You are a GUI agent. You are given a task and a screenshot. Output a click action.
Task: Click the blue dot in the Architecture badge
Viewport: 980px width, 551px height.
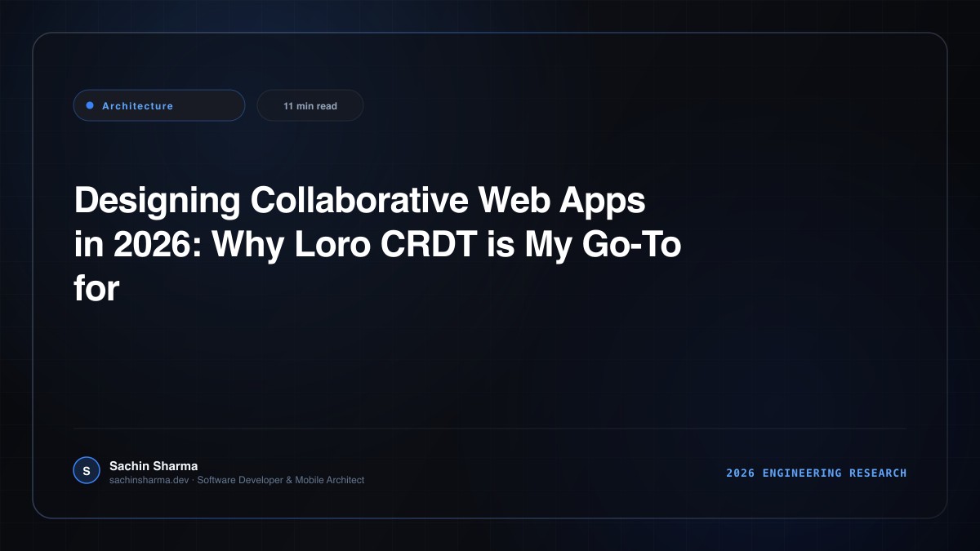[90, 105]
